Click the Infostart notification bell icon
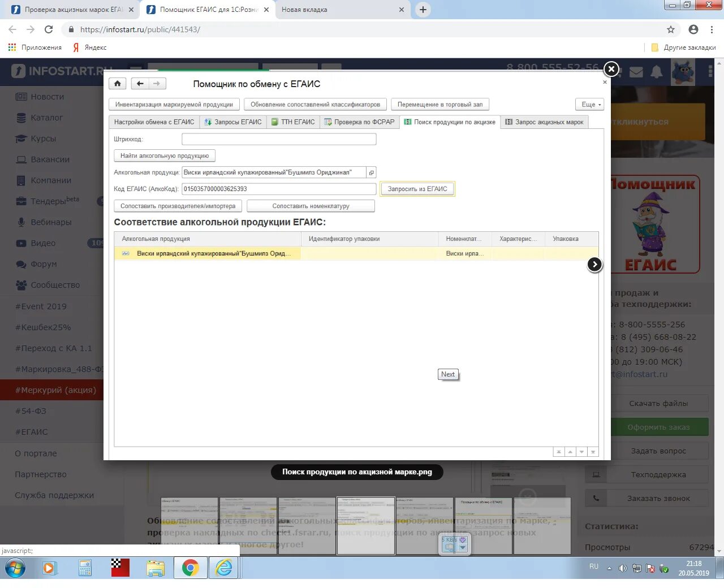This screenshot has width=724, height=588. [657, 72]
